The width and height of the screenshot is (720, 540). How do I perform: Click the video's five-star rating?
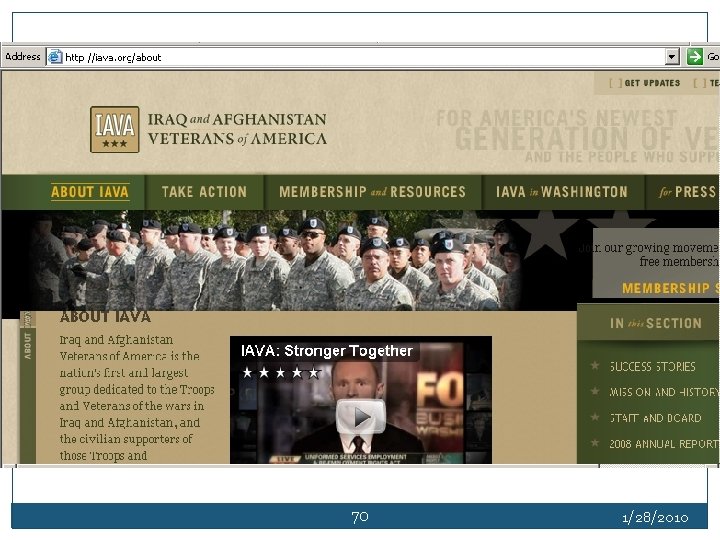pyautogui.click(x=281, y=372)
